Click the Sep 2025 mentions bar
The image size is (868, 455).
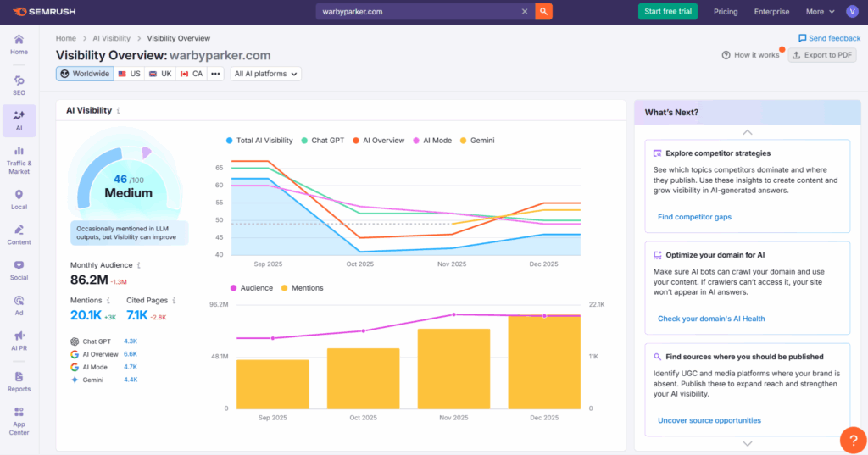[272, 384]
